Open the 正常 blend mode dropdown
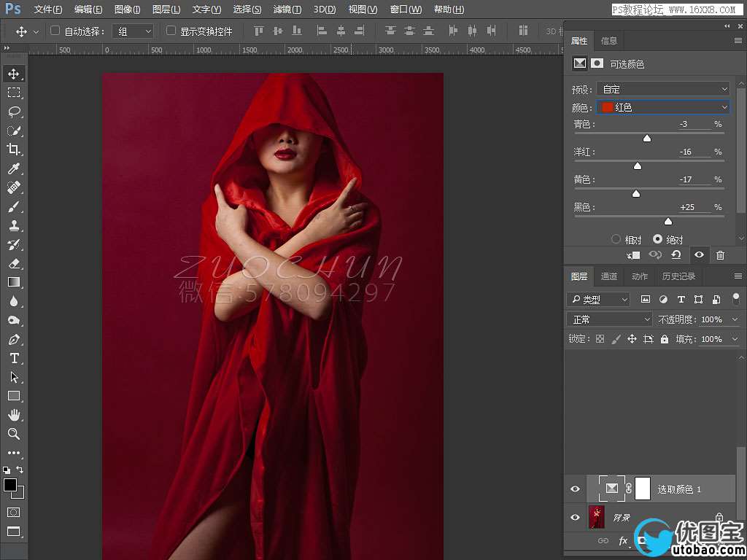747x560 pixels. (x=609, y=319)
